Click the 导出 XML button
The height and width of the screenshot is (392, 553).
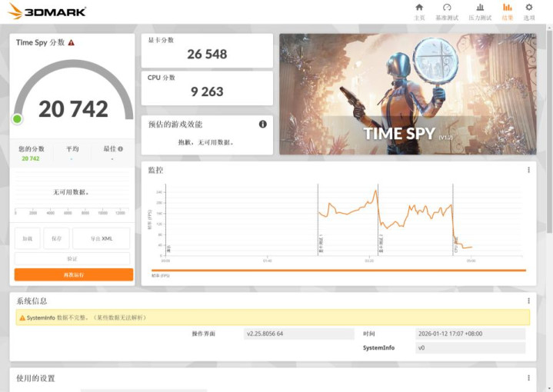[102, 238]
